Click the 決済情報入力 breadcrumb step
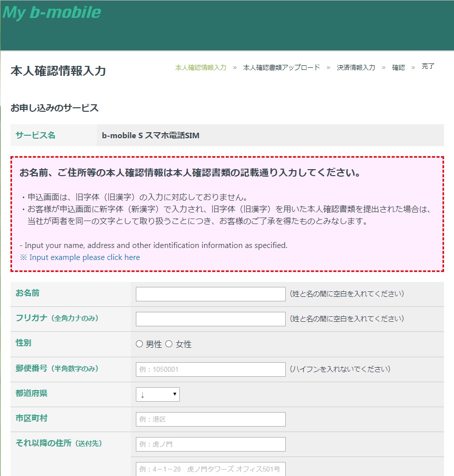Screen dimensions: 454x476 356,67
